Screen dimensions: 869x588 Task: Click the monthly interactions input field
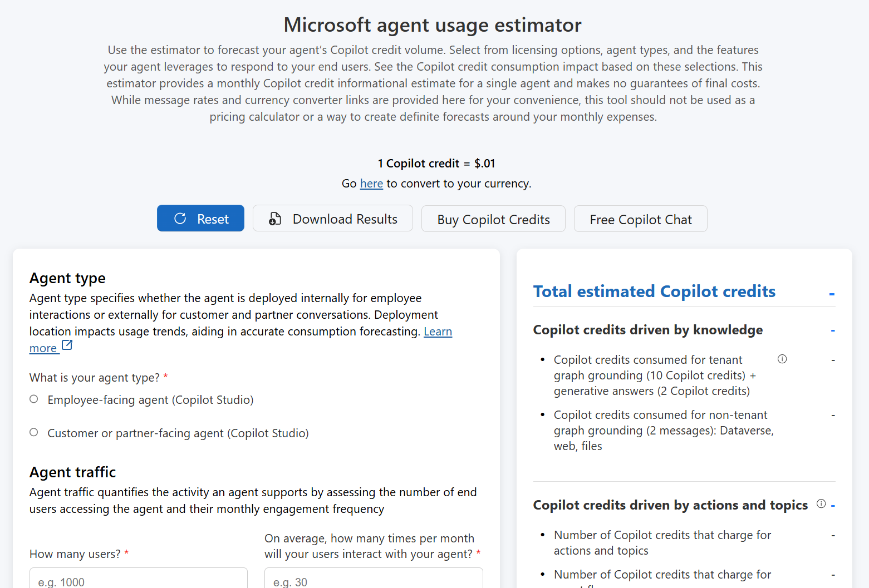[x=373, y=580]
